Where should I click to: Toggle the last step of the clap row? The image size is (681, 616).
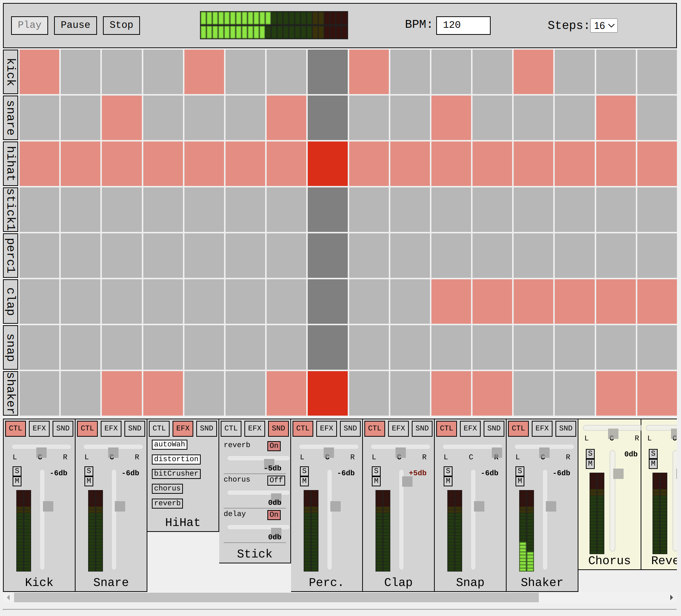(x=657, y=302)
